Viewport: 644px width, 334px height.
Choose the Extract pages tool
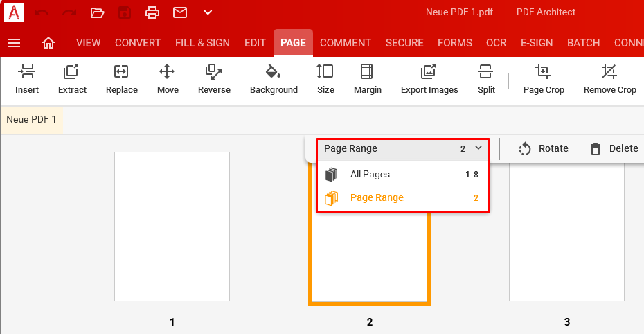72,79
